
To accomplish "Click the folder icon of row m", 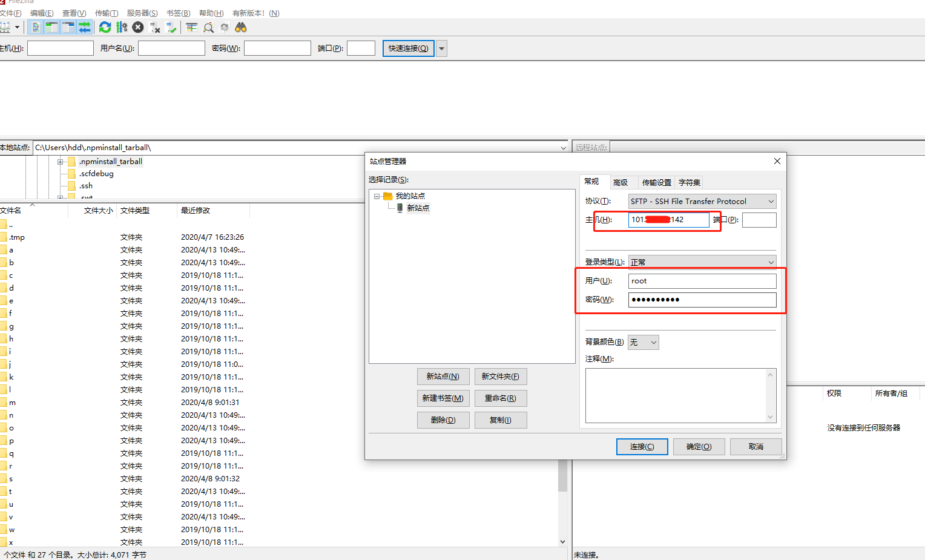I will 3,403.
